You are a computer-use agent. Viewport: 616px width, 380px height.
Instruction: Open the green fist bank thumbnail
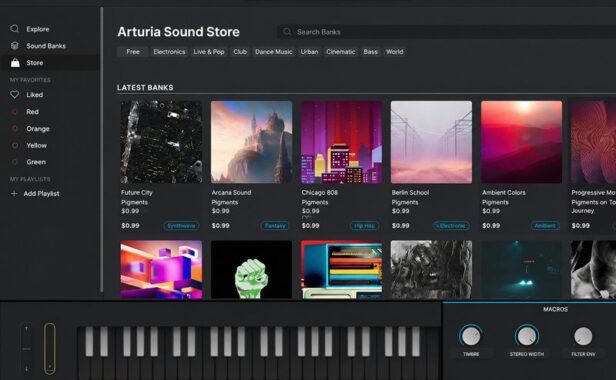coord(251,270)
